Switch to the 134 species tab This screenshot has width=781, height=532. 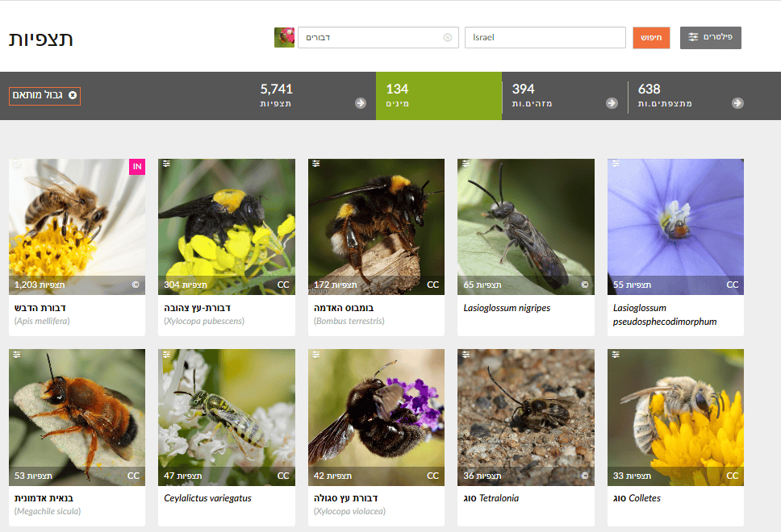pos(438,96)
